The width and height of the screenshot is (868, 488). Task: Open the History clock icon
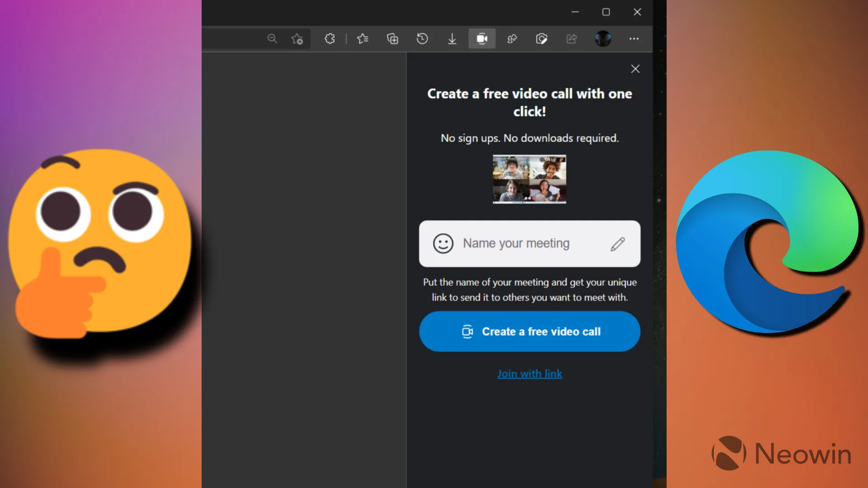(422, 38)
